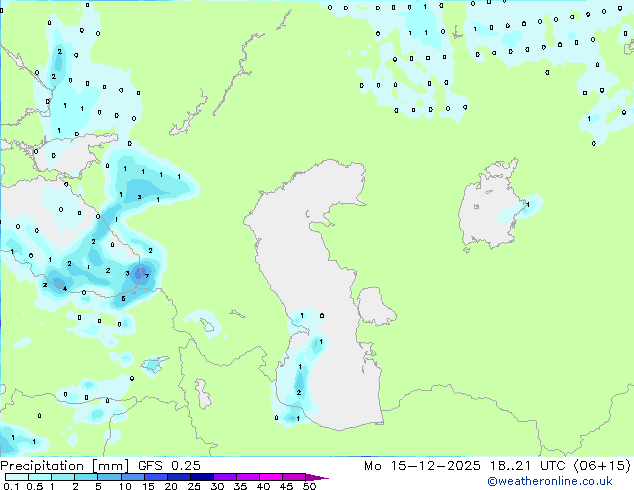Click the "18..21 UTC" time text
This screenshot has width=634, height=490.
click(x=527, y=466)
